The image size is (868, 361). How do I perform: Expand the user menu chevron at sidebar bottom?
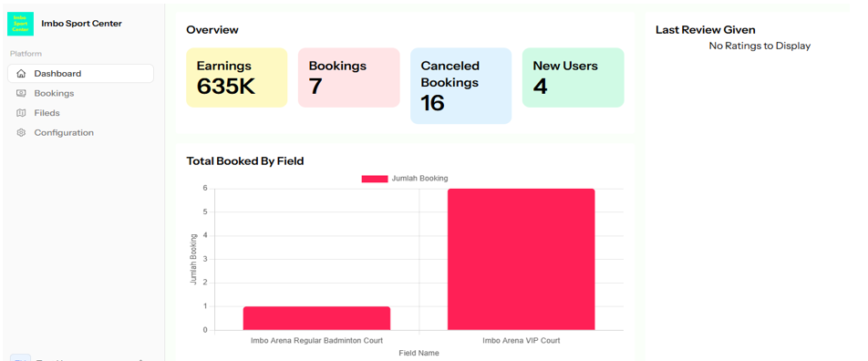coord(140,360)
